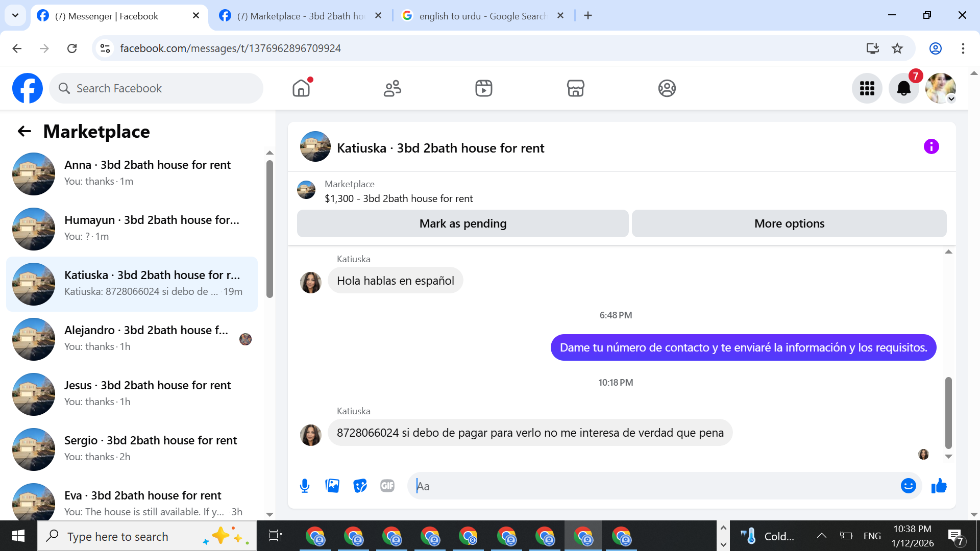Click the More options button
The width and height of the screenshot is (980, 551).
[x=789, y=223]
